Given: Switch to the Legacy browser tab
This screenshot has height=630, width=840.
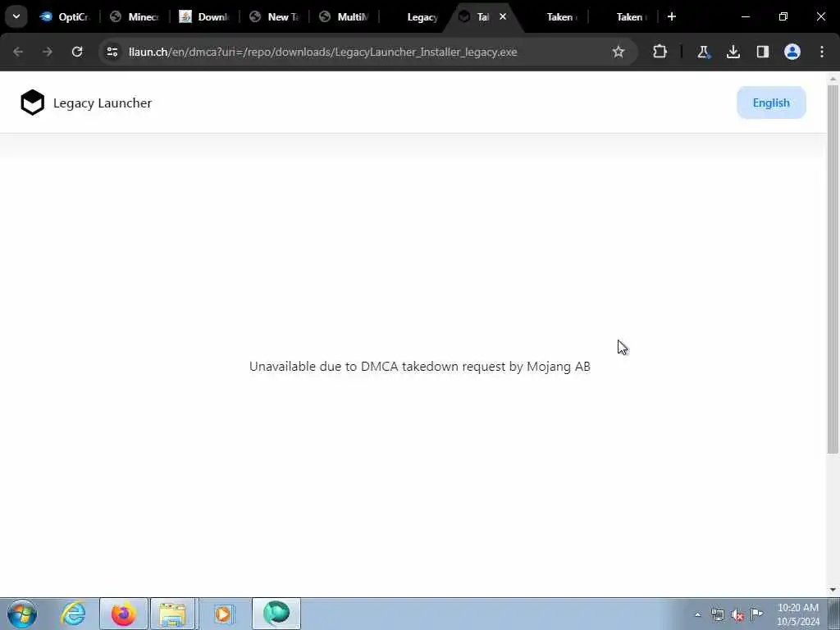Looking at the screenshot, I should (414, 16).
